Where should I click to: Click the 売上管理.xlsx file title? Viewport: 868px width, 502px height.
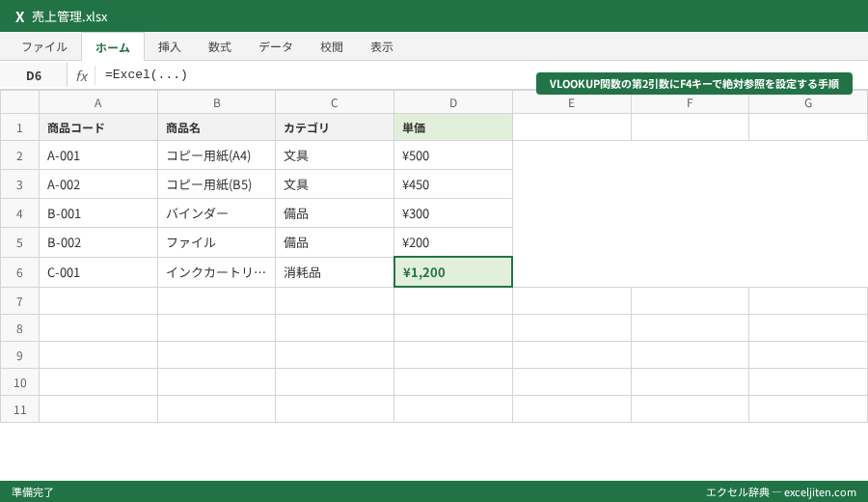point(69,16)
